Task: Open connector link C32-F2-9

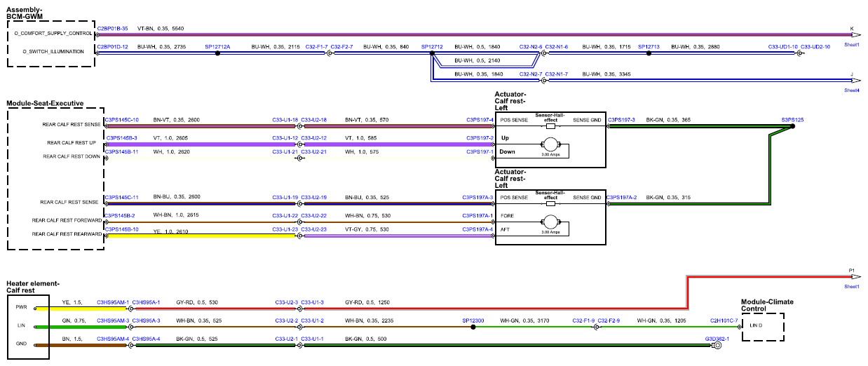Action: tap(609, 320)
